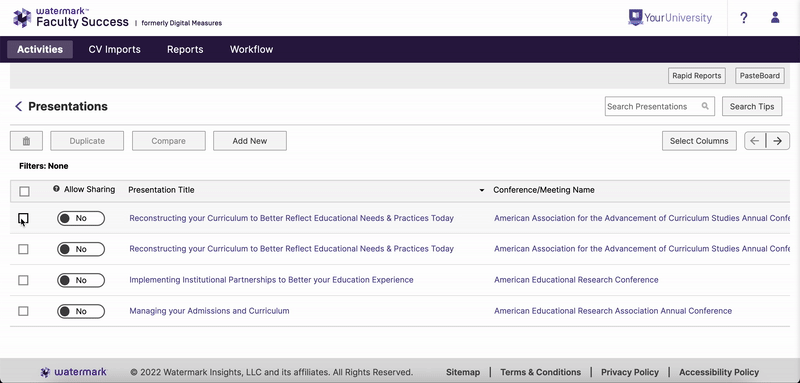The width and height of the screenshot is (800, 383).
Task: Click the Filters: None label
Action: pyautogui.click(x=43, y=166)
